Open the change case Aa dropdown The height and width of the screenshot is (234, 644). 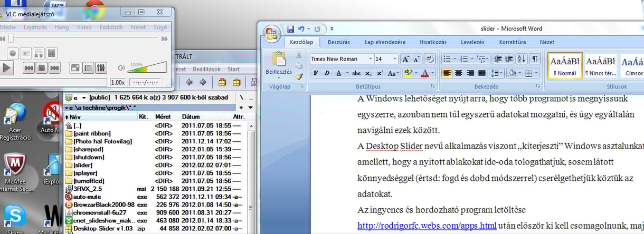click(x=393, y=73)
